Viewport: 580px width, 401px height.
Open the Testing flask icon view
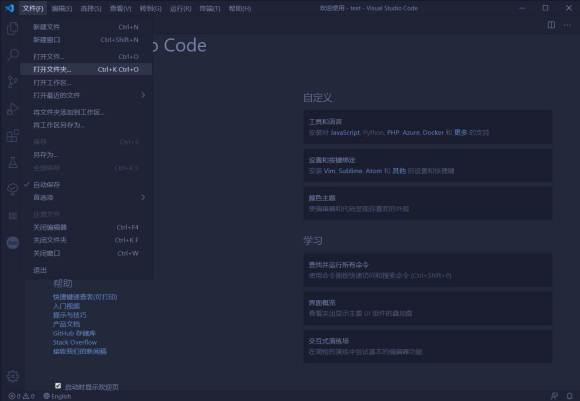click(13, 162)
